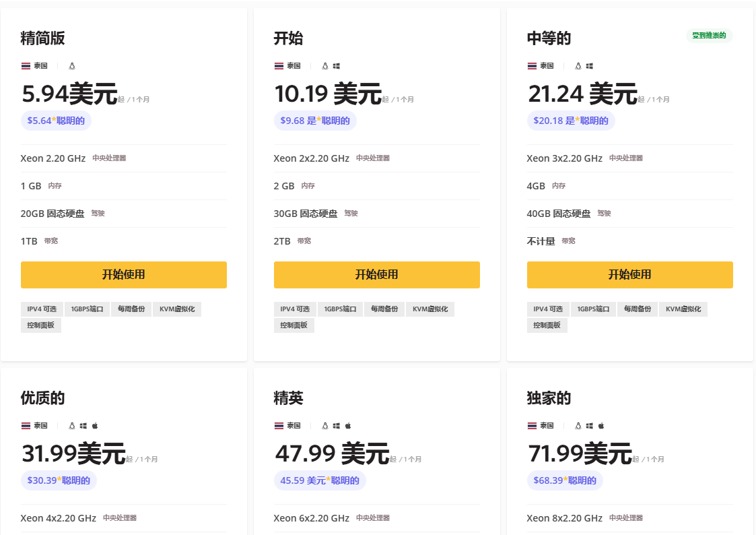Click the Thailand flag in the 精简版 plan
The width and height of the screenshot is (756, 535).
pos(26,66)
